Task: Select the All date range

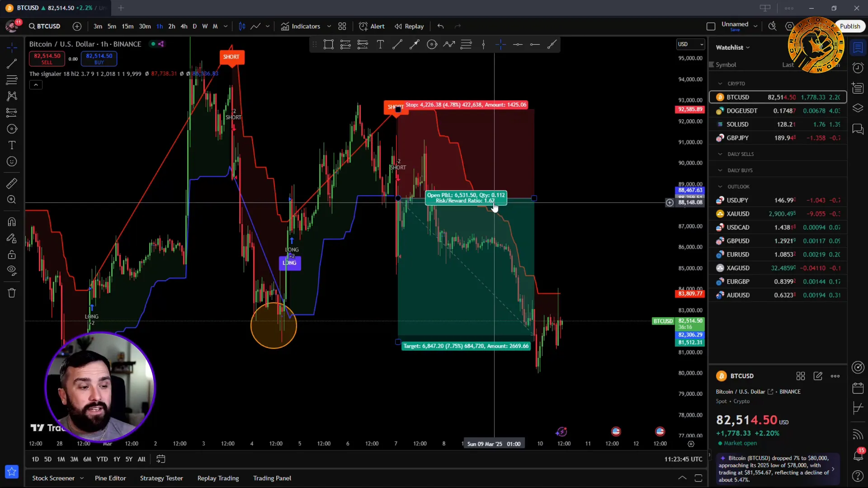Action: pos(142,459)
